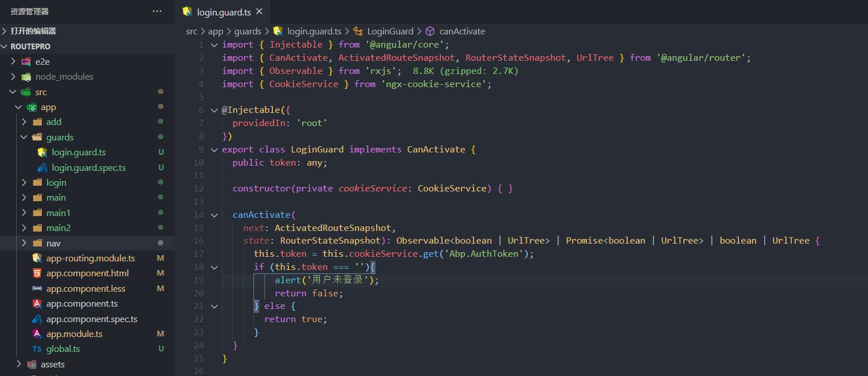The image size is (868, 376).
Task: Fold the canActivate method using the gutter arrow
Action: pos(214,214)
